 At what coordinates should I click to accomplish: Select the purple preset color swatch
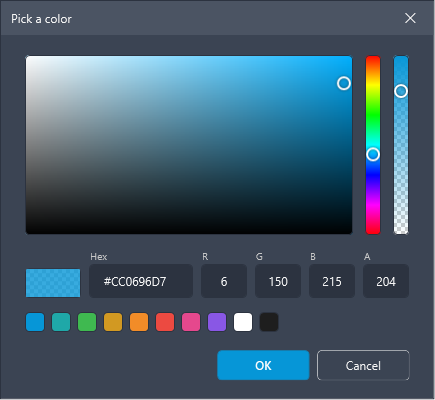coord(217,322)
